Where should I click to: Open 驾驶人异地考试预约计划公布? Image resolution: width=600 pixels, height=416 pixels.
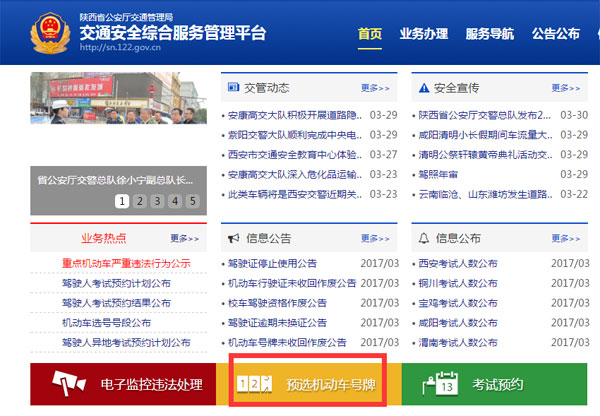click(126, 343)
